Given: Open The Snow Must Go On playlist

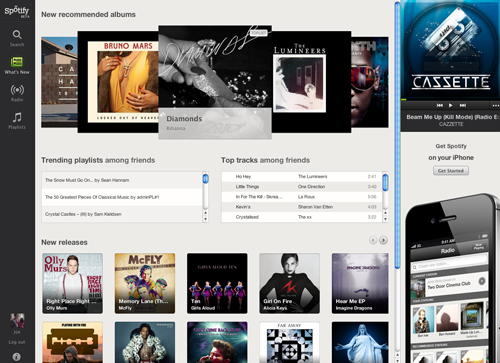Looking at the screenshot, I should [x=122, y=180].
